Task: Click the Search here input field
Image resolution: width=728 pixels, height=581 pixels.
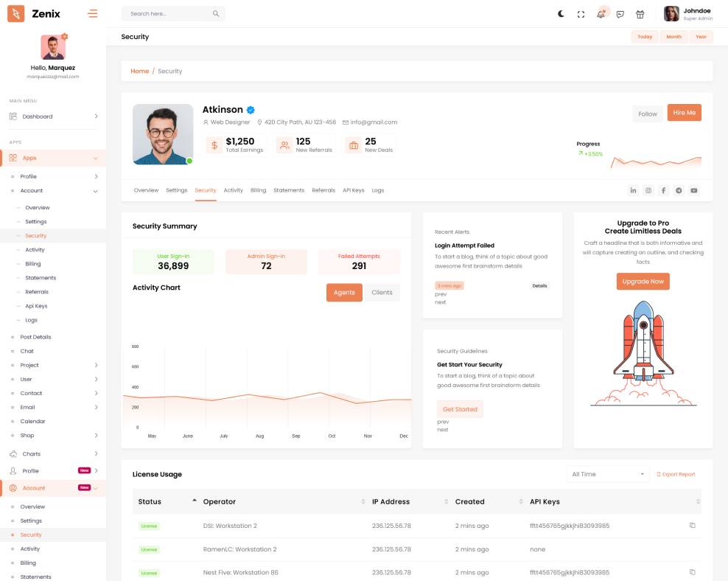Action: tap(168, 14)
